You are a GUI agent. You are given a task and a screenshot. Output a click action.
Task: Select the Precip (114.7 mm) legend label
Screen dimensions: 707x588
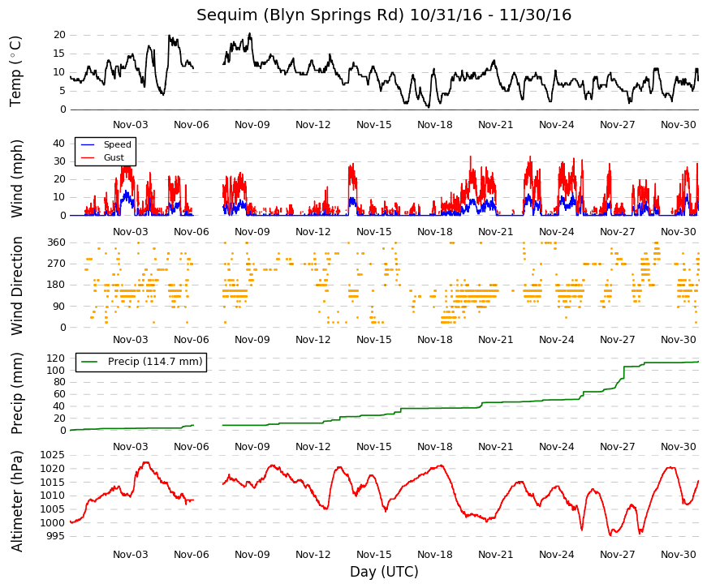(155, 362)
